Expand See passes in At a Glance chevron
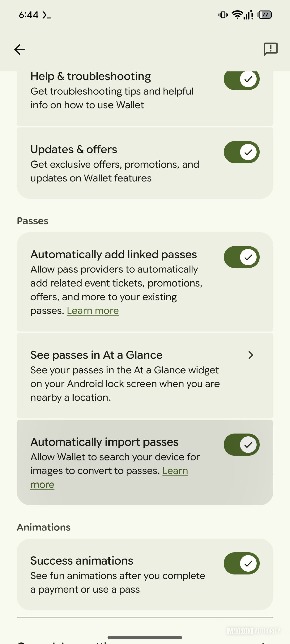This screenshot has width=290, height=644. (251, 355)
